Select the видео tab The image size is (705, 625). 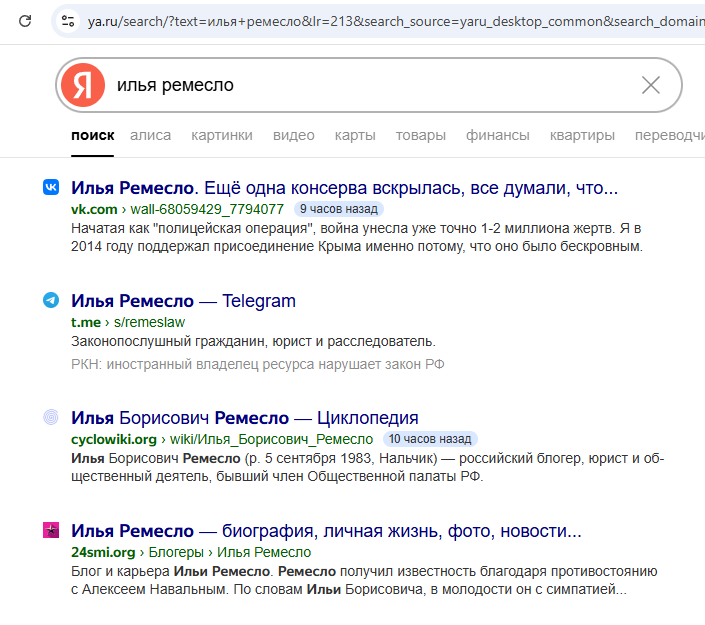tap(294, 135)
